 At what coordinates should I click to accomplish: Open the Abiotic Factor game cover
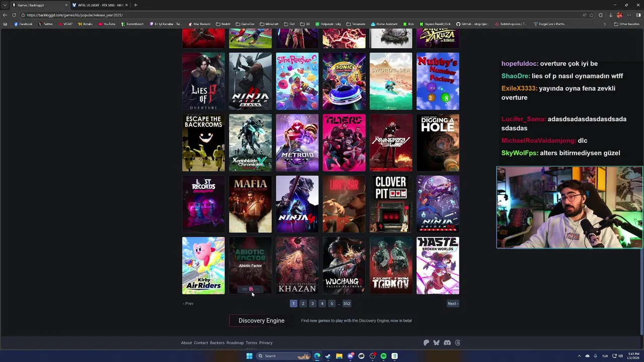(x=250, y=265)
